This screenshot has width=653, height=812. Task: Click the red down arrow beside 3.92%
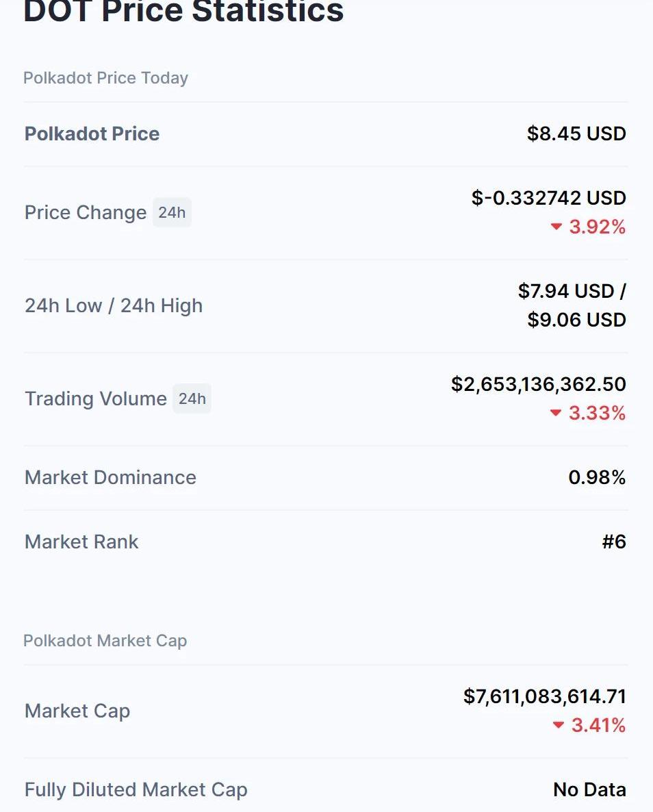[556, 227]
